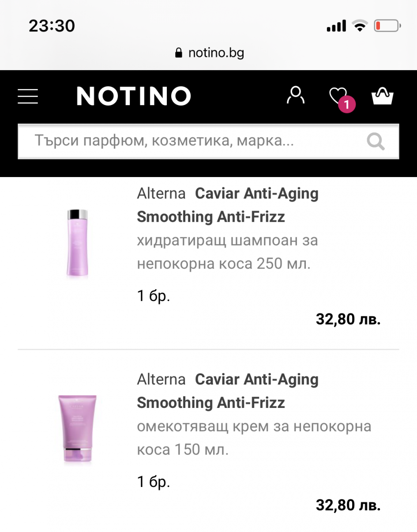This screenshot has width=417, height=532.
Task: Click the хидратиращ шампоан description text
Action: point(227,252)
